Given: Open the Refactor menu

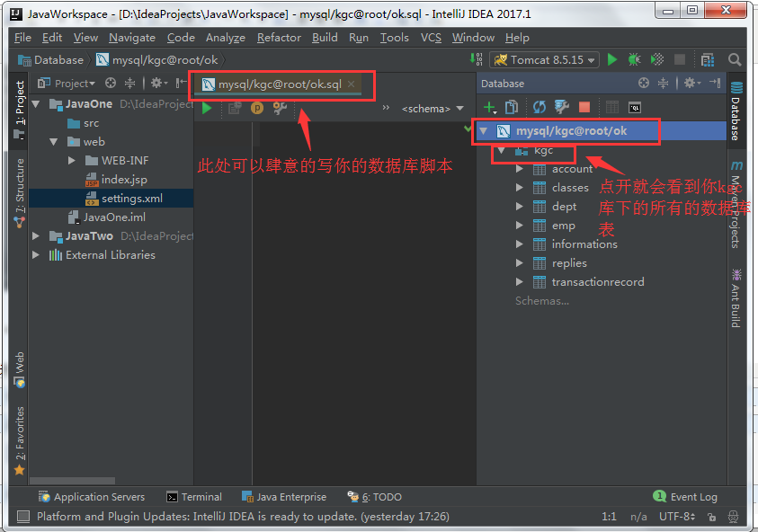Looking at the screenshot, I should [279, 38].
